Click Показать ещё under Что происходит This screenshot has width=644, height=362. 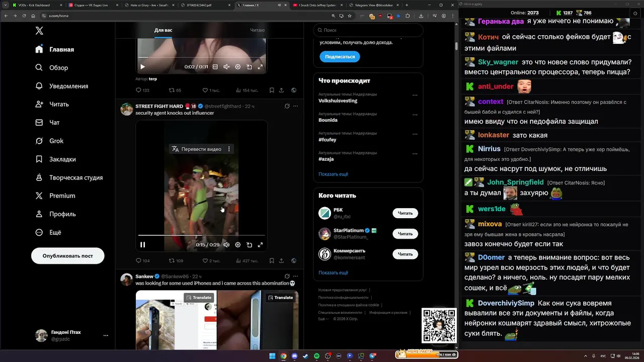pyautogui.click(x=333, y=174)
